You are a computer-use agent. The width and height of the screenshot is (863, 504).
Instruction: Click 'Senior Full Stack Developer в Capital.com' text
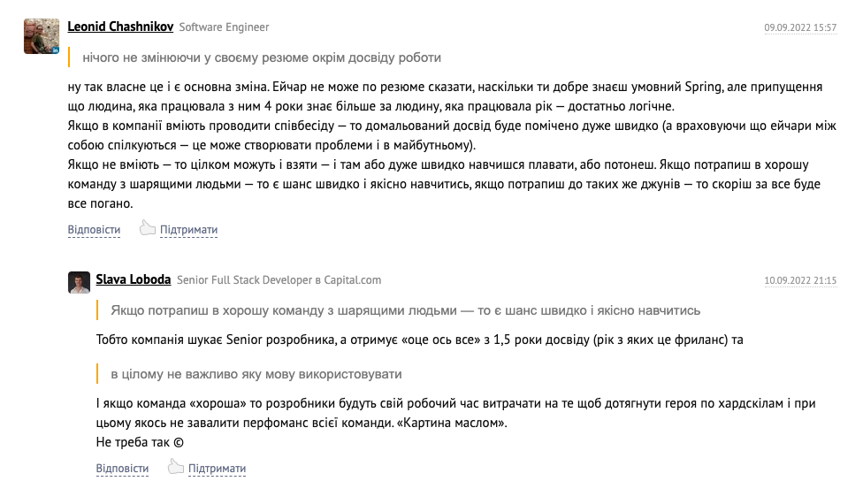(279, 280)
